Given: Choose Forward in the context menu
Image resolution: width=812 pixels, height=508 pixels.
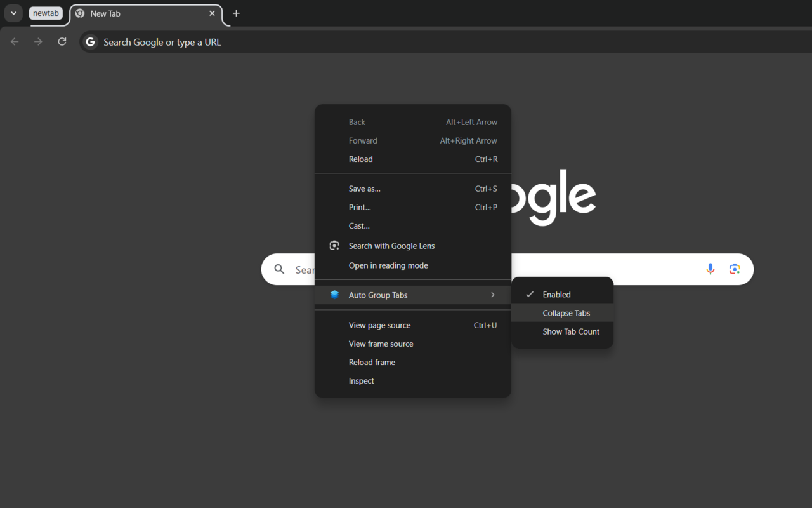Looking at the screenshot, I should 413,140.
